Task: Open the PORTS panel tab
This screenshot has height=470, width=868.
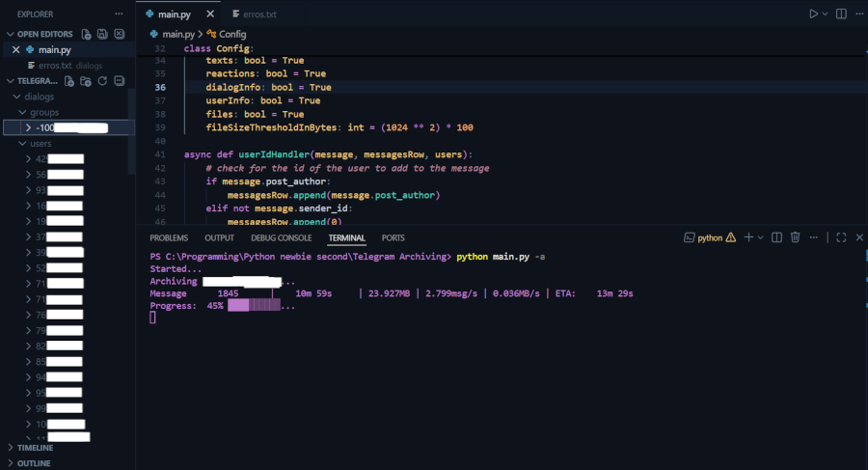Action: pos(393,237)
